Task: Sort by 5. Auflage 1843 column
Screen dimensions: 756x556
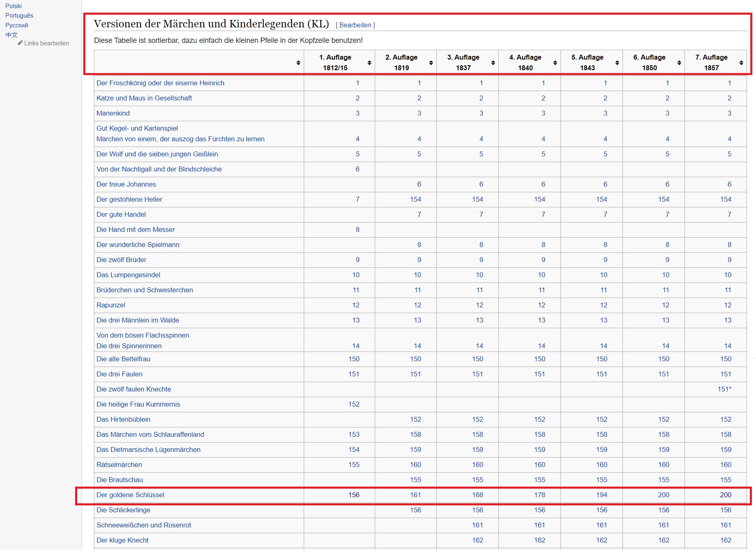Action: tap(617, 62)
